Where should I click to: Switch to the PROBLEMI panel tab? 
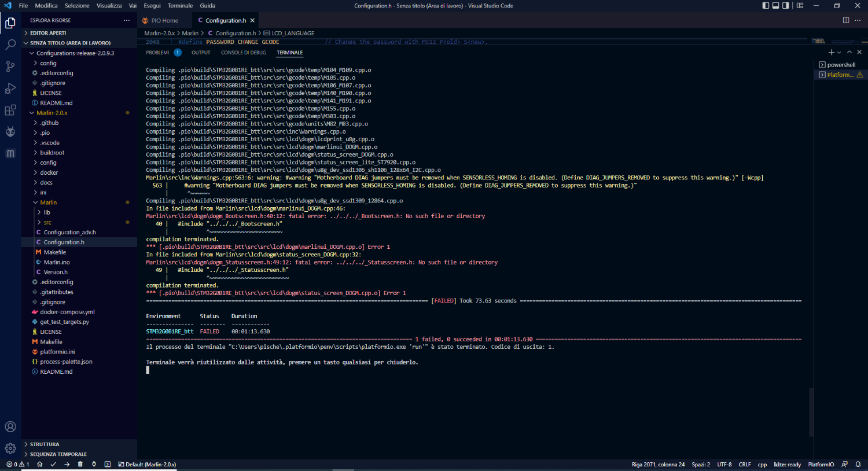(157, 53)
